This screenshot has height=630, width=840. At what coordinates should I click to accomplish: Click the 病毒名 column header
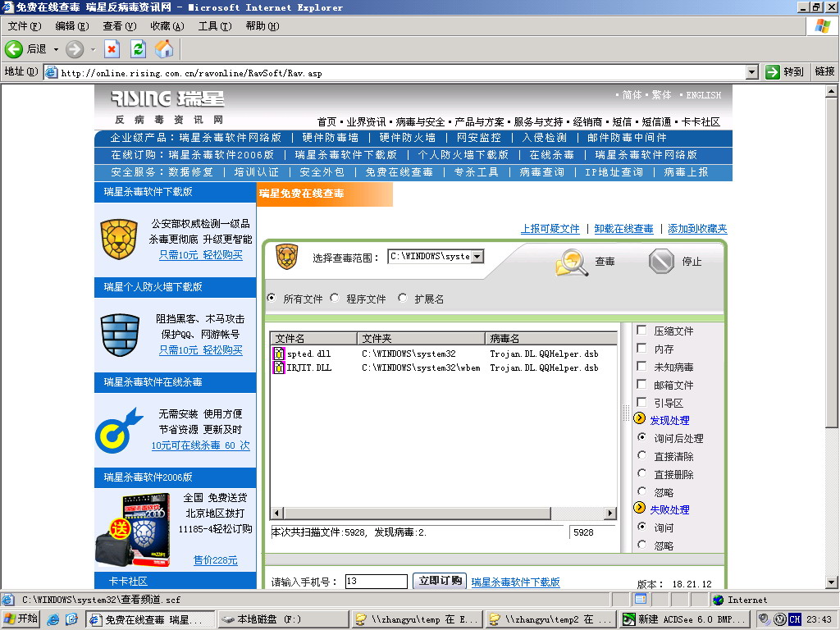pos(550,338)
